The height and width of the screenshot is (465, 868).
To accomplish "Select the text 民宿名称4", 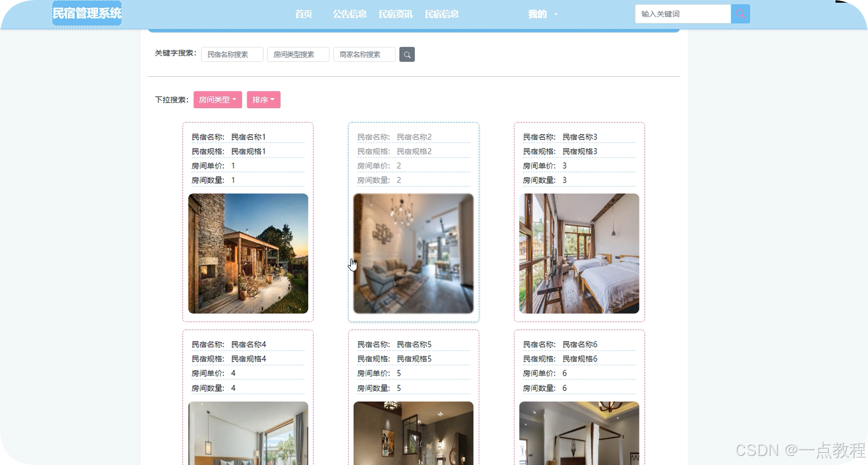I will tap(249, 345).
